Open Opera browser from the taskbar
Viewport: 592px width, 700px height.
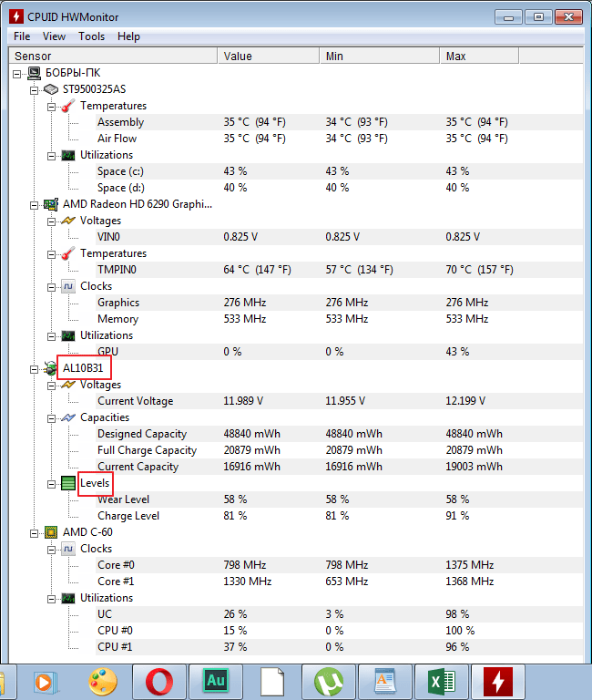point(159,682)
